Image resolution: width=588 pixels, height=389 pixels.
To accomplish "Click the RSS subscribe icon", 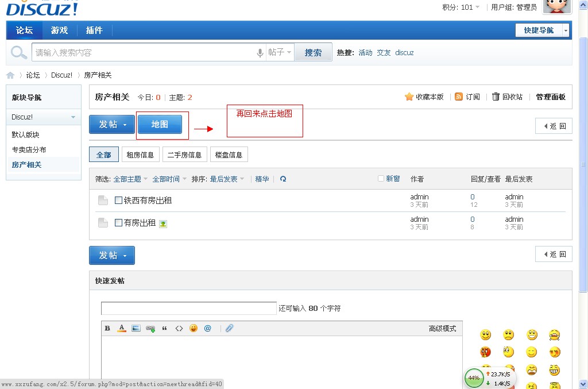I will [x=459, y=97].
